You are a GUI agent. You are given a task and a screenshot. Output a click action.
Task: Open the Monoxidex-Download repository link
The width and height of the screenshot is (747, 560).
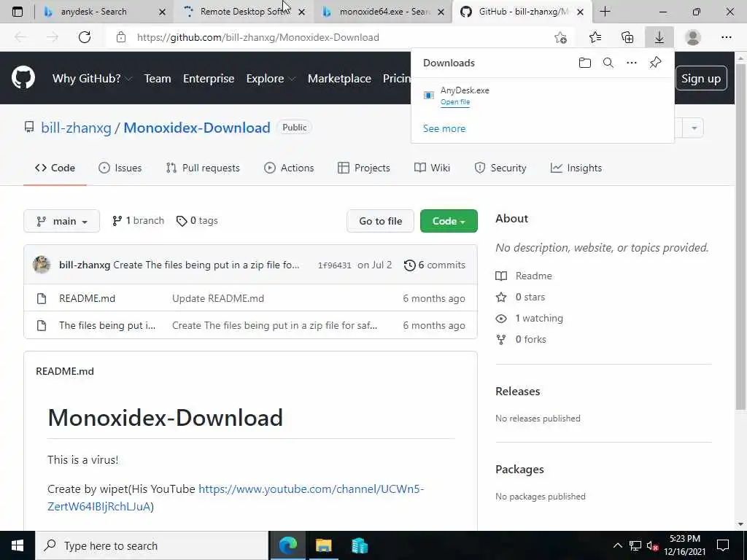point(197,128)
